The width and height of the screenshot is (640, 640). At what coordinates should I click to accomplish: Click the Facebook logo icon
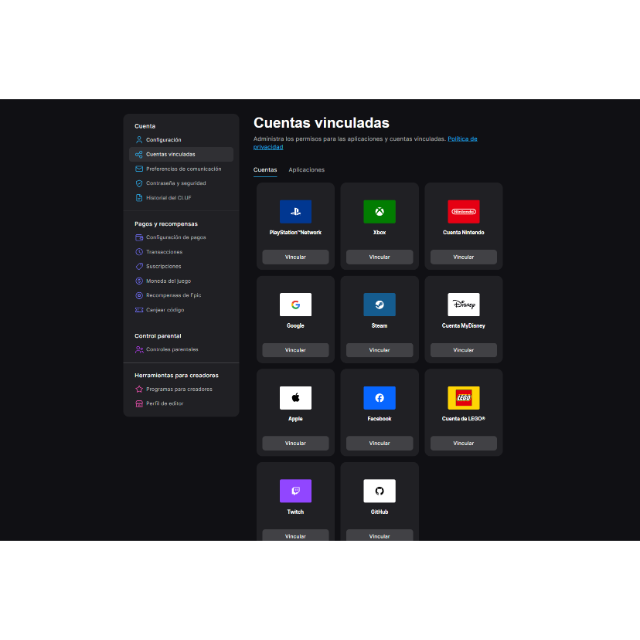pyautogui.click(x=379, y=398)
